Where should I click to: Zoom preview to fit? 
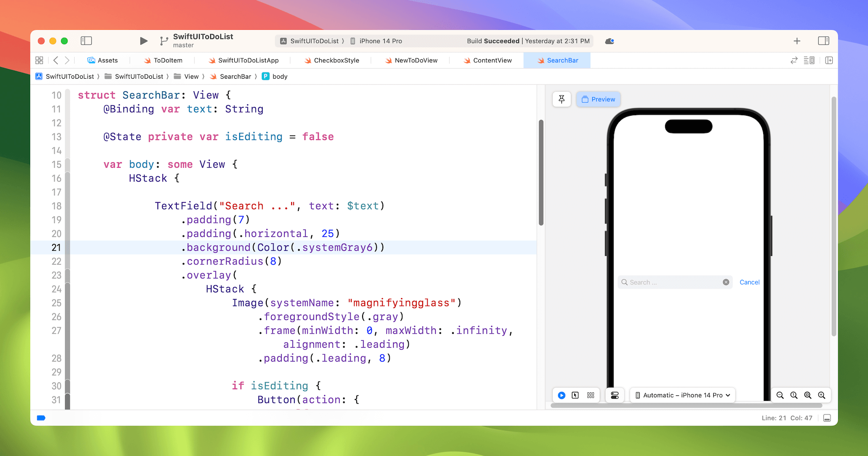point(808,395)
